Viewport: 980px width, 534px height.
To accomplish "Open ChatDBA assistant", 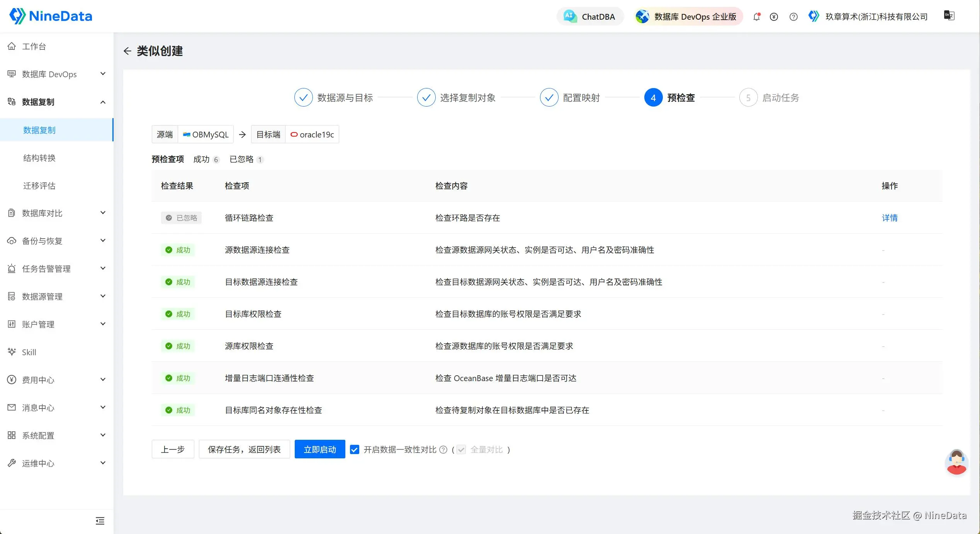I will (590, 17).
